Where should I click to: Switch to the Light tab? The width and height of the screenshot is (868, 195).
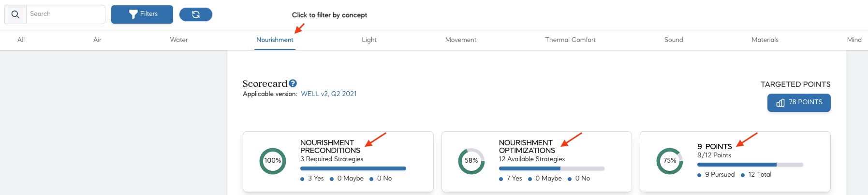(x=369, y=40)
